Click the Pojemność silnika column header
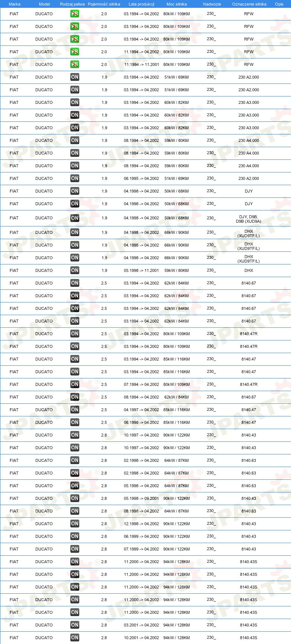 coord(104,4)
